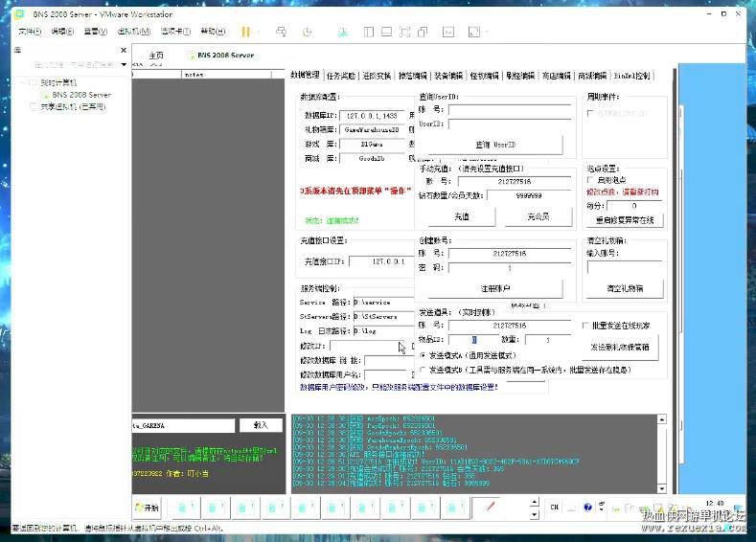Click the red pen icon in the guest taskbar
Image resolution: width=756 pixels, height=542 pixels.
[491, 507]
